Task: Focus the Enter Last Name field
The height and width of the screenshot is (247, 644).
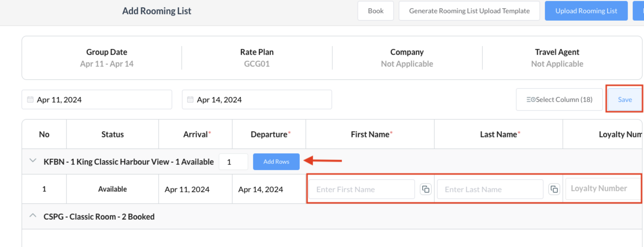Action: click(x=490, y=189)
